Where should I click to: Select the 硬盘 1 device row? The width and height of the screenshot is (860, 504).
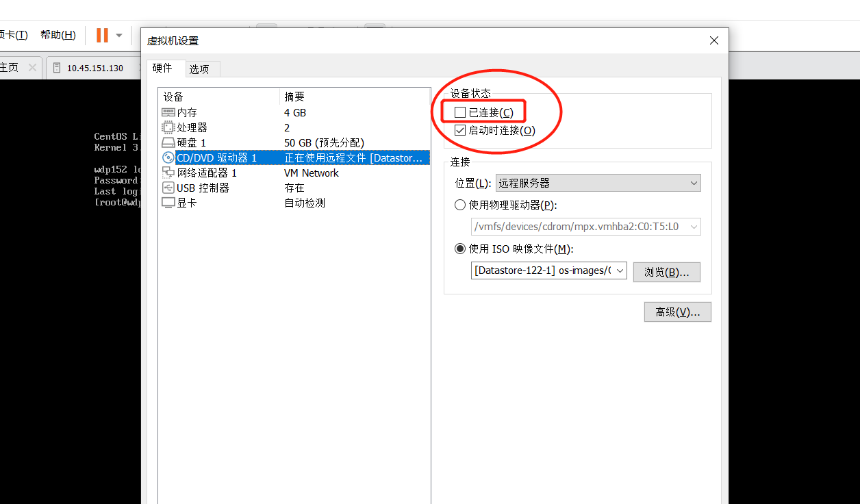pos(294,142)
